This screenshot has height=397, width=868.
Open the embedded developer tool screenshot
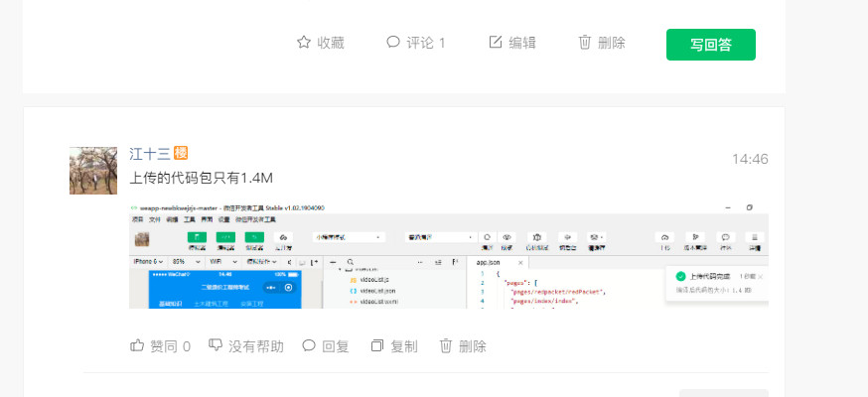(x=448, y=255)
